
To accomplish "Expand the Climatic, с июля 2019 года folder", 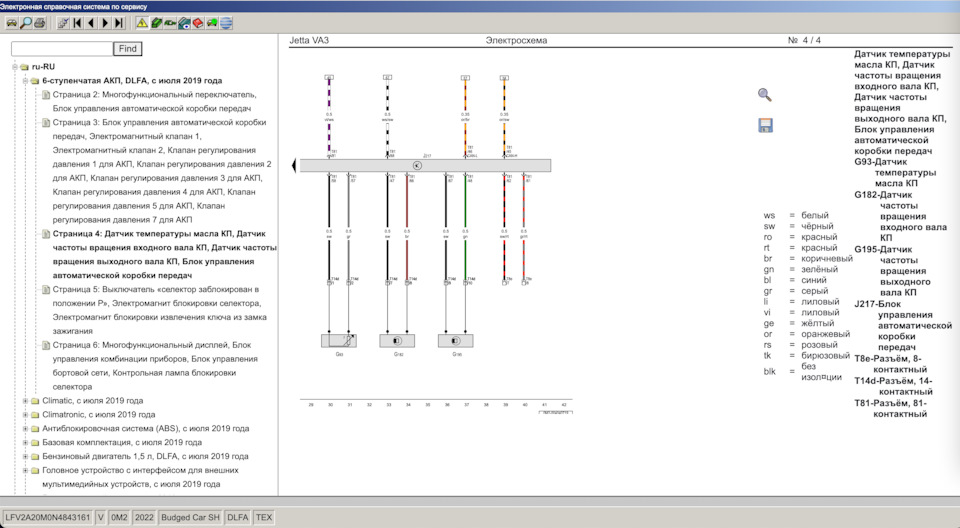I will click(x=25, y=401).
